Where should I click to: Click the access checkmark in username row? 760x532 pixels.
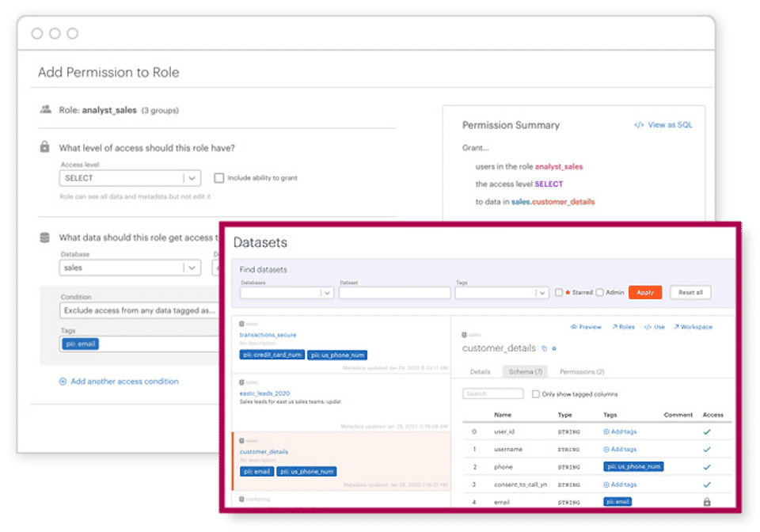(707, 450)
